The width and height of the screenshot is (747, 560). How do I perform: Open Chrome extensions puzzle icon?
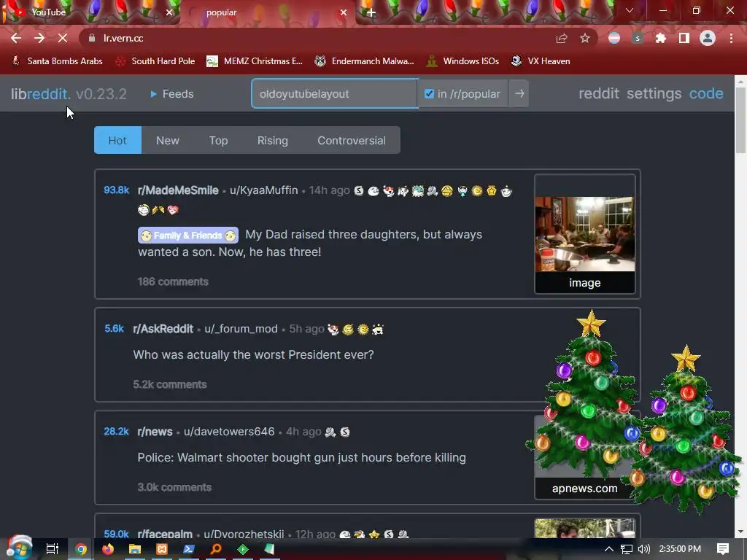[661, 38]
